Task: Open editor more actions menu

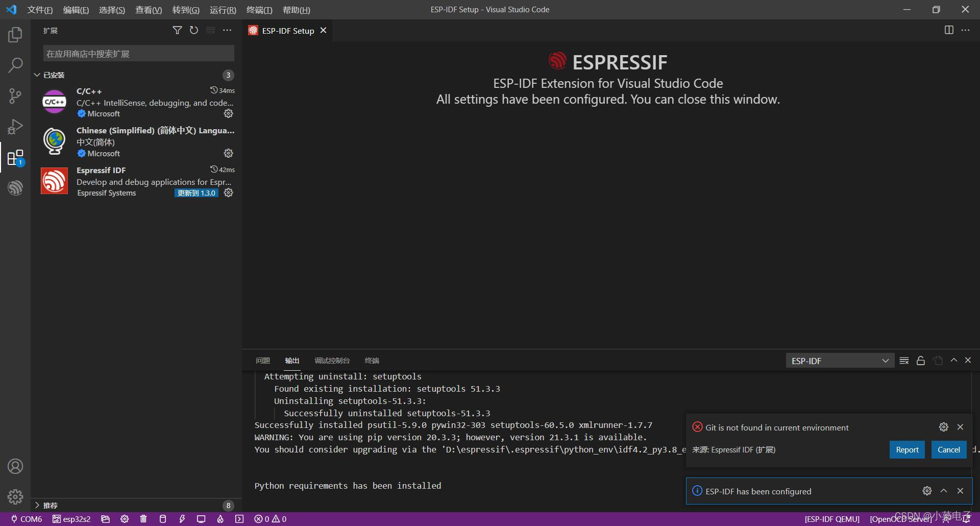Action: [965, 30]
